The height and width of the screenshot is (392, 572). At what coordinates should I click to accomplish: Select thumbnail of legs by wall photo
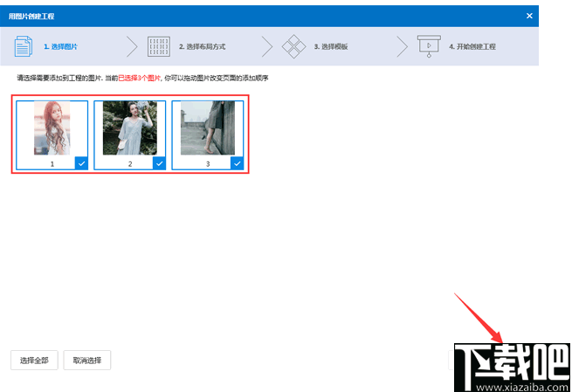click(x=208, y=128)
